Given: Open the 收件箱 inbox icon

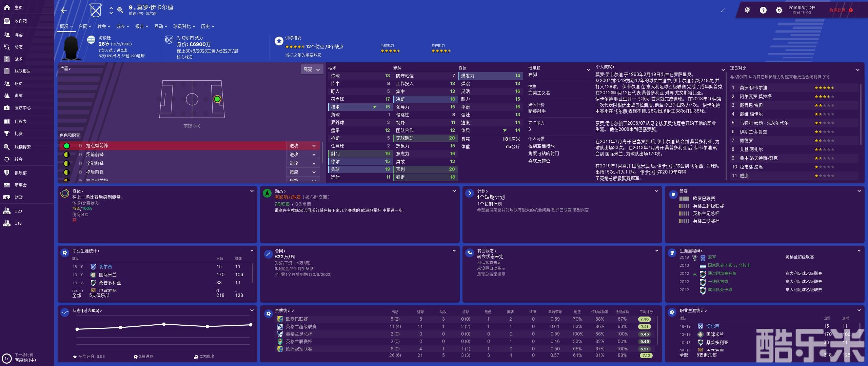Looking at the screenshot, I should 7,21.
